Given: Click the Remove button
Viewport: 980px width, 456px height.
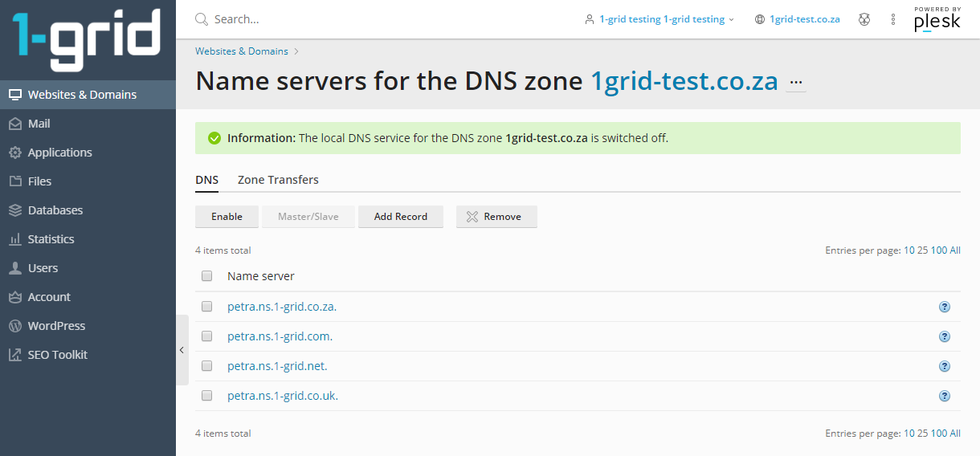Looking at the screenshot, I should [x=496, y=217].
